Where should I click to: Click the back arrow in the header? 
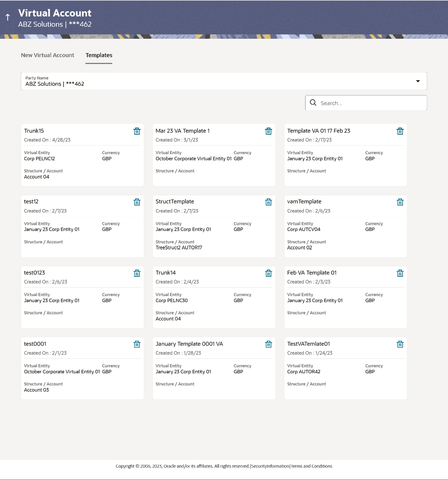[7, 17]
